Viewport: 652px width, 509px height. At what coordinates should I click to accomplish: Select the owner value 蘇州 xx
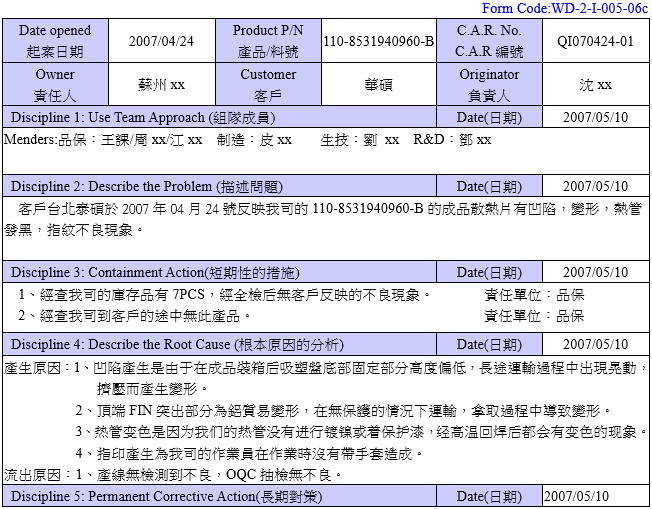click(161, 85)
